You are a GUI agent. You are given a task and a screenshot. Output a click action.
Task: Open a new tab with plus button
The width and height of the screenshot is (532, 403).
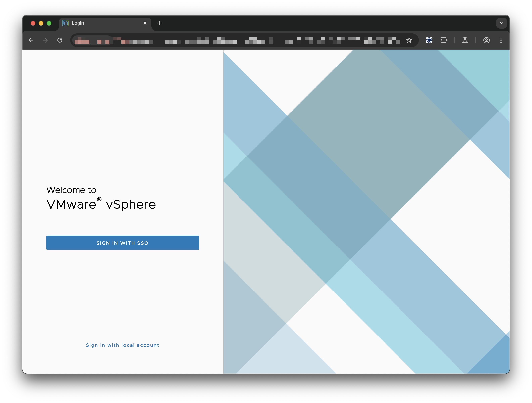pos(159,23)
